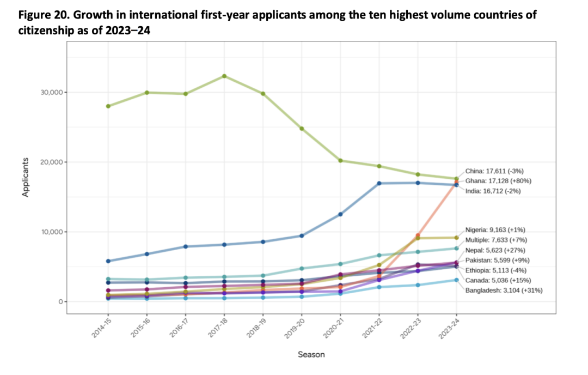This screenshot has height=375, width=588.
Task: Click the Multiple 7,633 (+7%) label
Action: (496, 240)
